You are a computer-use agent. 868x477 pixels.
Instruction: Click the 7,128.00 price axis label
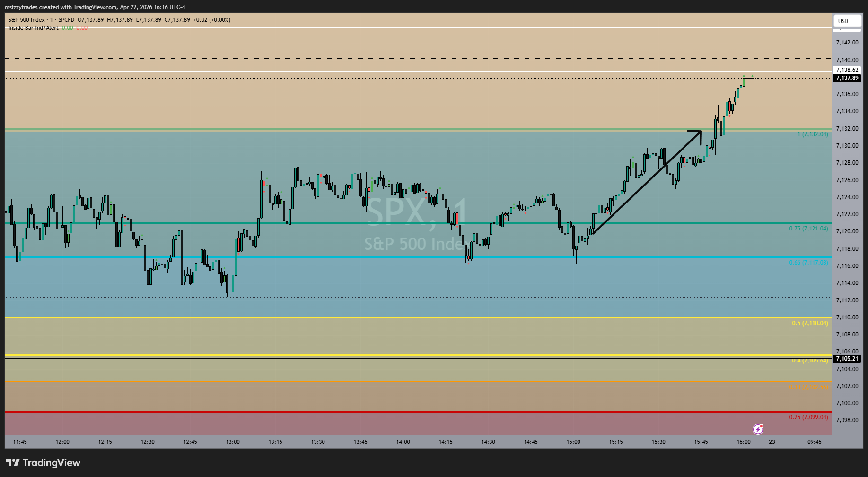click(847, 163)
